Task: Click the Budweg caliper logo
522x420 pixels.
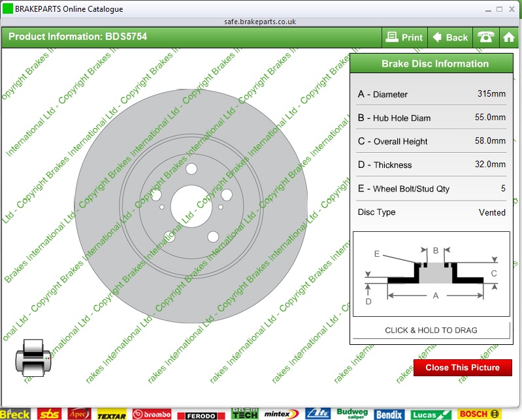Action: pyautogui.click(x=352, y=414)
